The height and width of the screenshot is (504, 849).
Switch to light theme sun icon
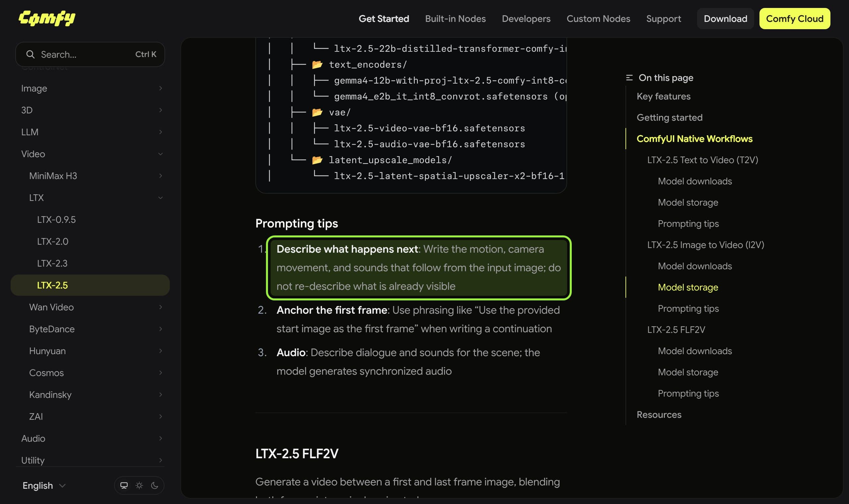[139, 485]
